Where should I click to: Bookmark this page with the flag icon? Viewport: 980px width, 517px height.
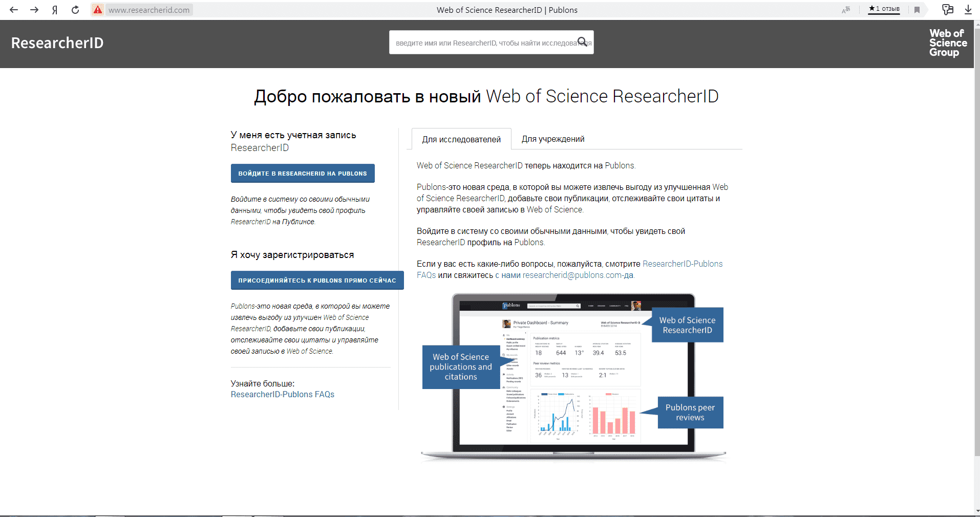(x=917, y=9)
